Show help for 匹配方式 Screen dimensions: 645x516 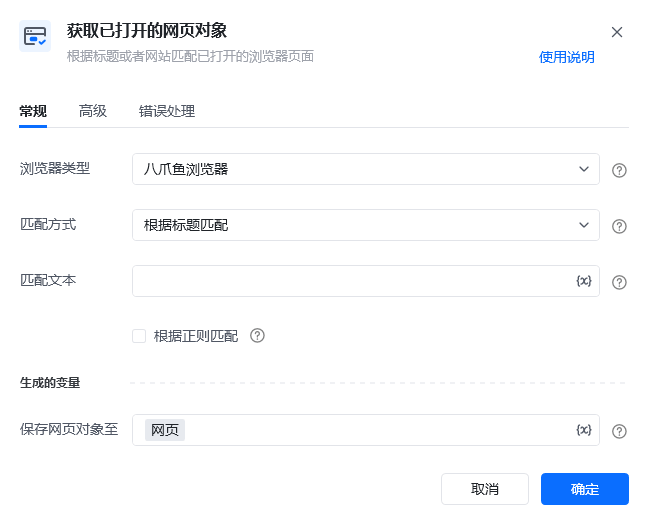[x=619, y=226]
